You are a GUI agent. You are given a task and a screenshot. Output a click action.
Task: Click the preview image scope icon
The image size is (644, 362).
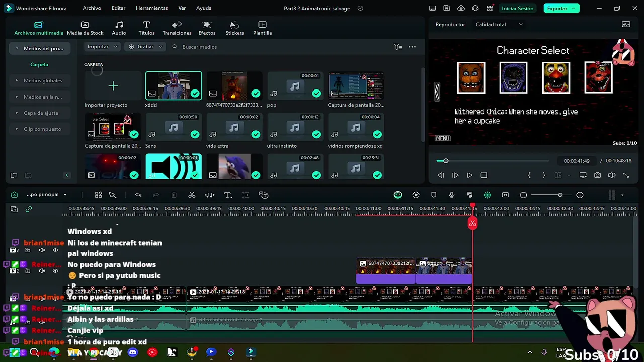(x=626, y=24)
